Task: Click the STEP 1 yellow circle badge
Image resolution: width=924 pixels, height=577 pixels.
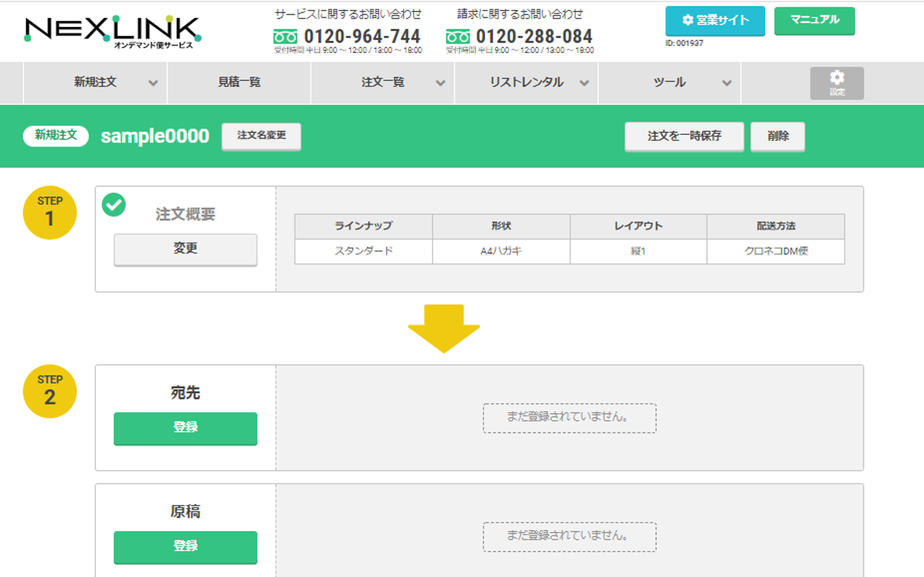Action: tap(50, 212)
